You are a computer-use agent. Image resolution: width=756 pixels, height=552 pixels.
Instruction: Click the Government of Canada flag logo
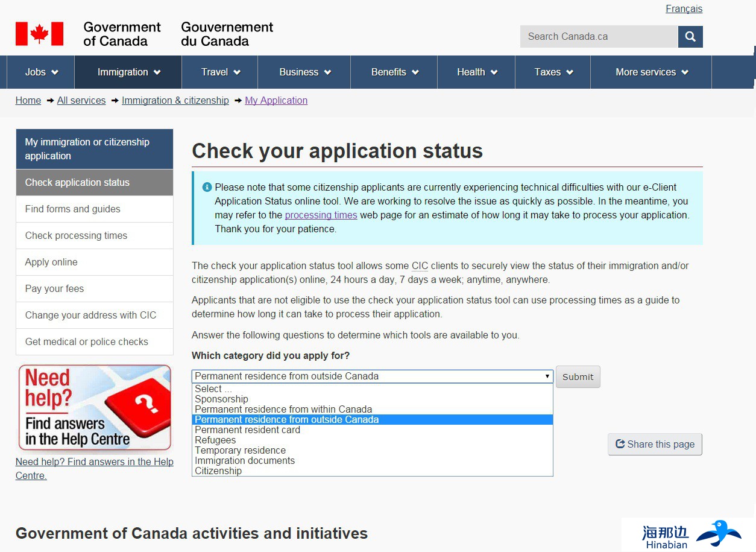pyautogui.click(x=40, y=34)
